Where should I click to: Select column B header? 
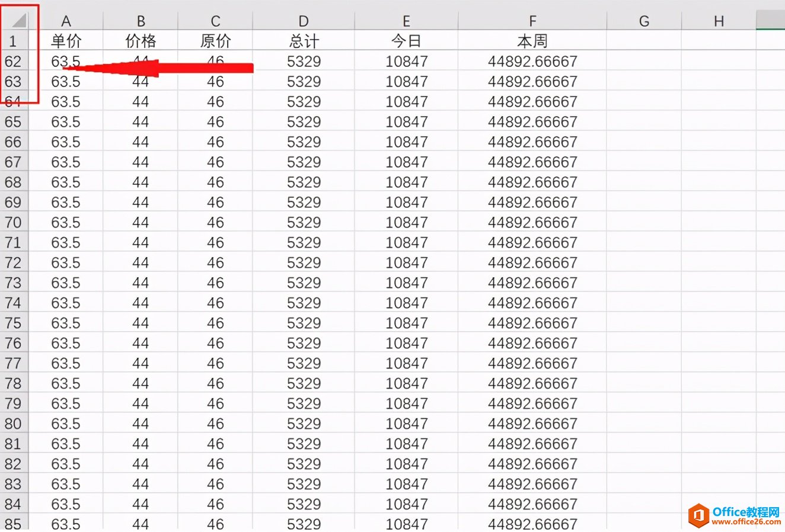(x=141, y=21)
